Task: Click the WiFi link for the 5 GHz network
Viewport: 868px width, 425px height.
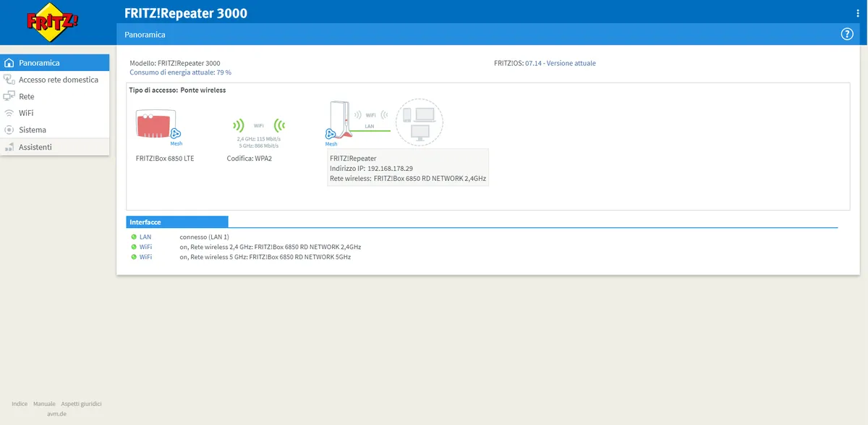Action: coord(146,256)
